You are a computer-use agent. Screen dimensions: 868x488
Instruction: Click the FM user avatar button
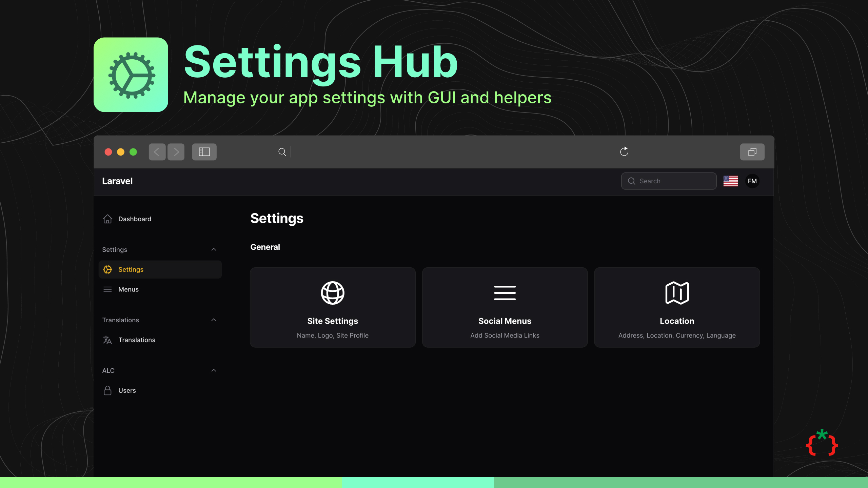[x=752, y=181]
